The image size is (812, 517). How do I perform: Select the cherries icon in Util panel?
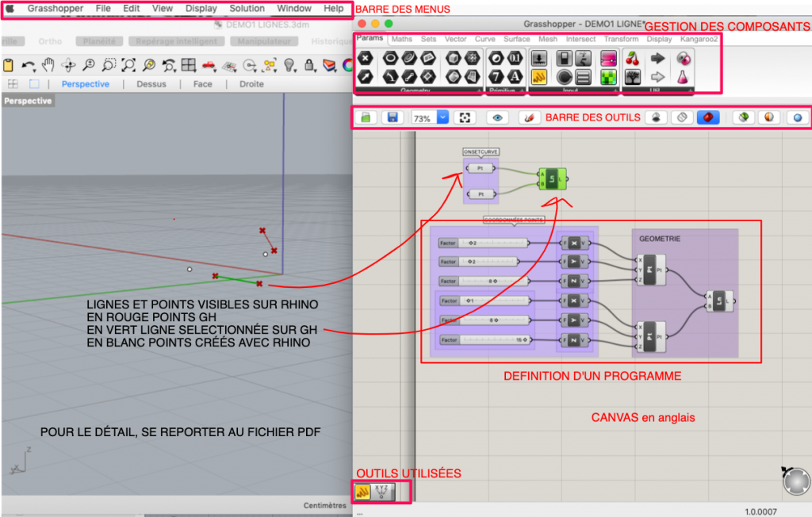pyautogui.click(x=632, y=58)
